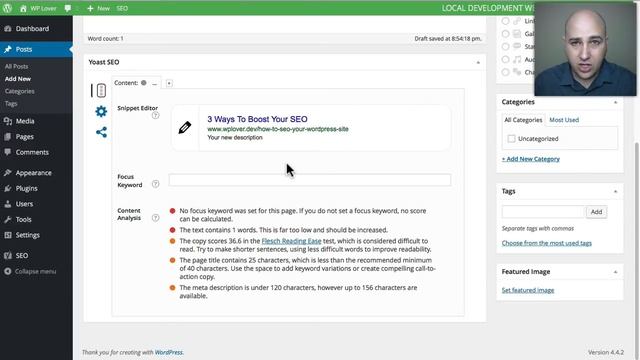This screenshot has height=360, width=640.
Task: Open the SEO admin bar menu
Action: [x=122, y=8]
